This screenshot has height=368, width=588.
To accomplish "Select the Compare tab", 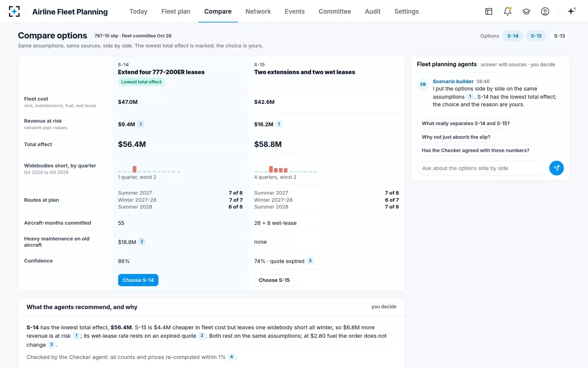I will (218, 11).
